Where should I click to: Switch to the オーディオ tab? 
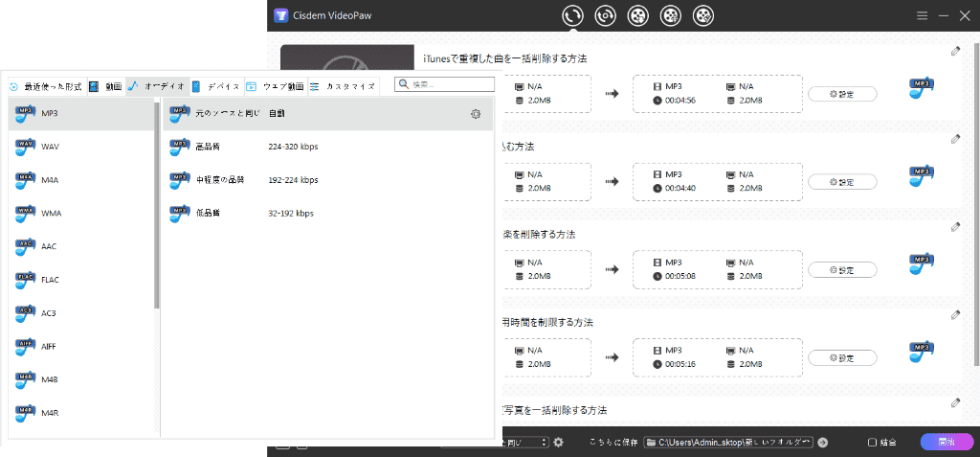click(x=157, y=86)
